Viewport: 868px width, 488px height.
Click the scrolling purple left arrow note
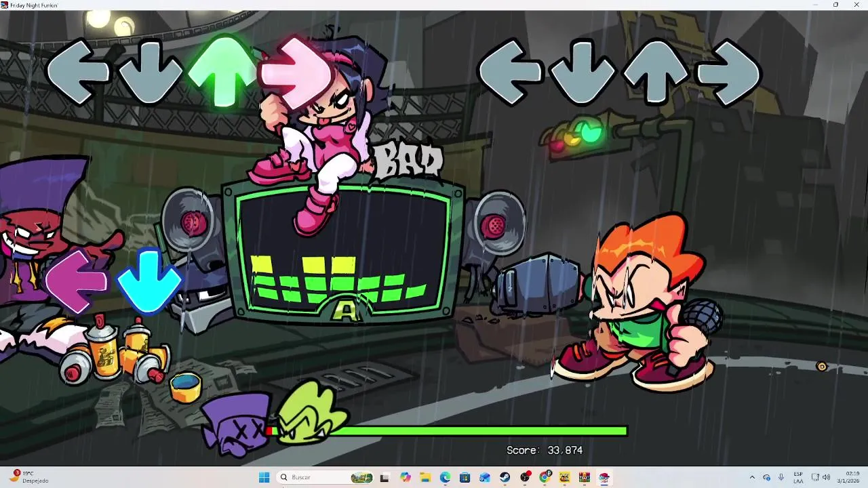[76, 281]
